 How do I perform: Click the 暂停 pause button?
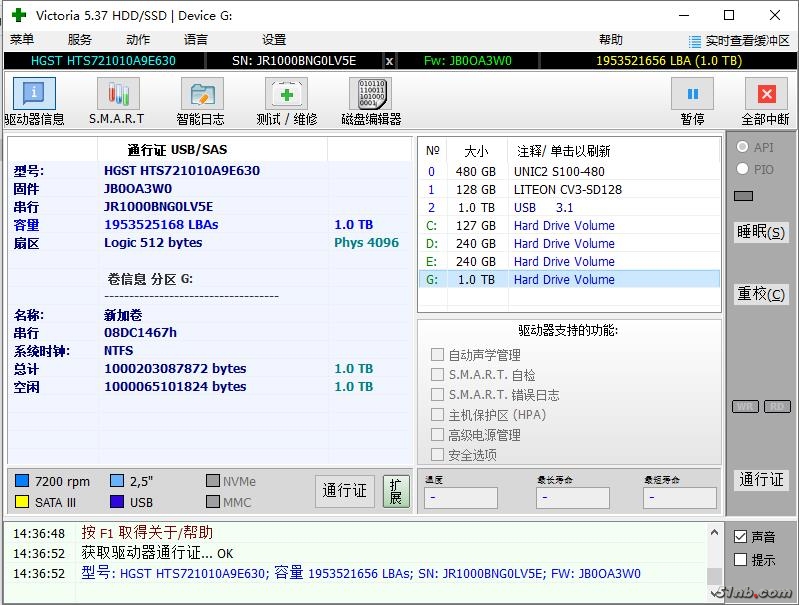pyautogui.click(x=692, y=101)
